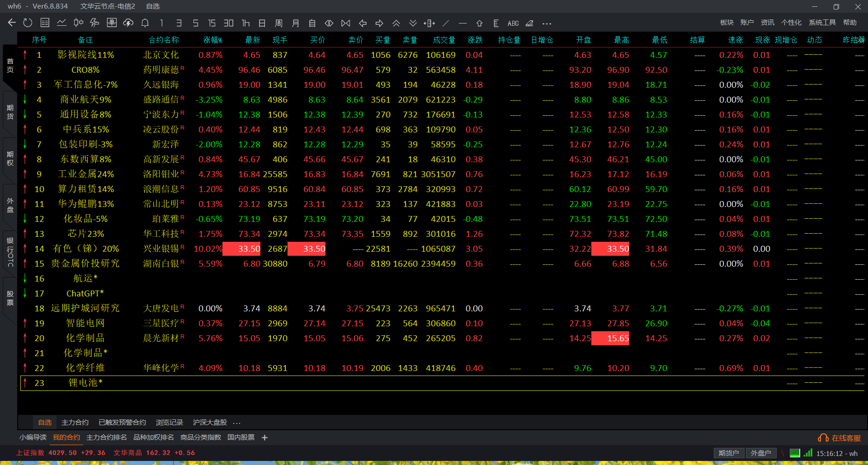868x465 pixels.
Task: Sort by the 成交量 column header
Action: click(x=444, y=40)
